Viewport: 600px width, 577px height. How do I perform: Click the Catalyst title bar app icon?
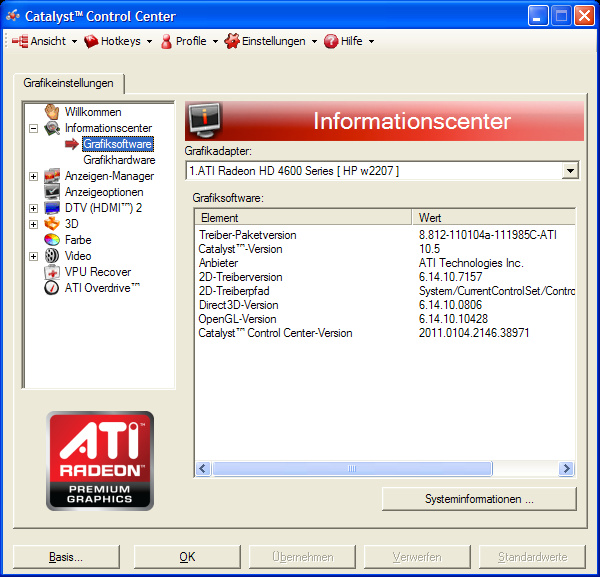point(13,16)
